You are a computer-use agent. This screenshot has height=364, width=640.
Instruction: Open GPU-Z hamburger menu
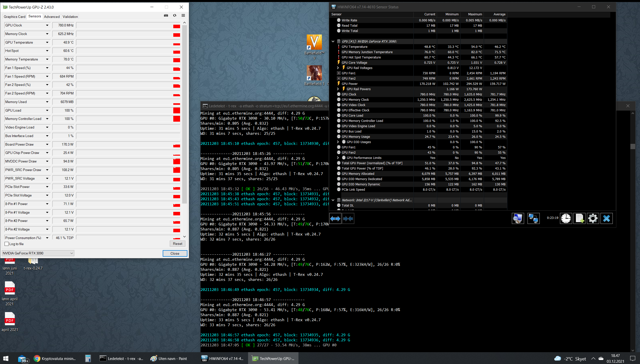click(x=183, y=16)
